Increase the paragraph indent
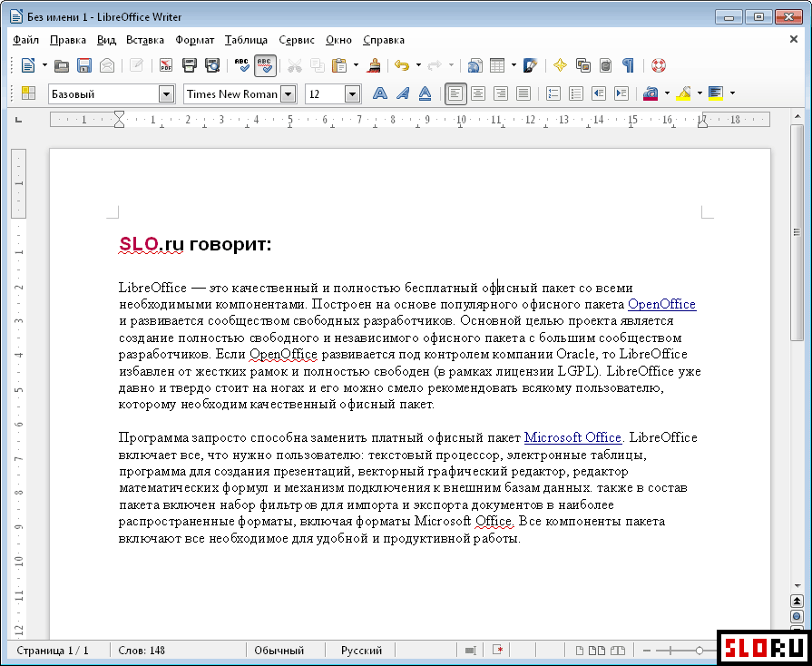 coord(621,93)
